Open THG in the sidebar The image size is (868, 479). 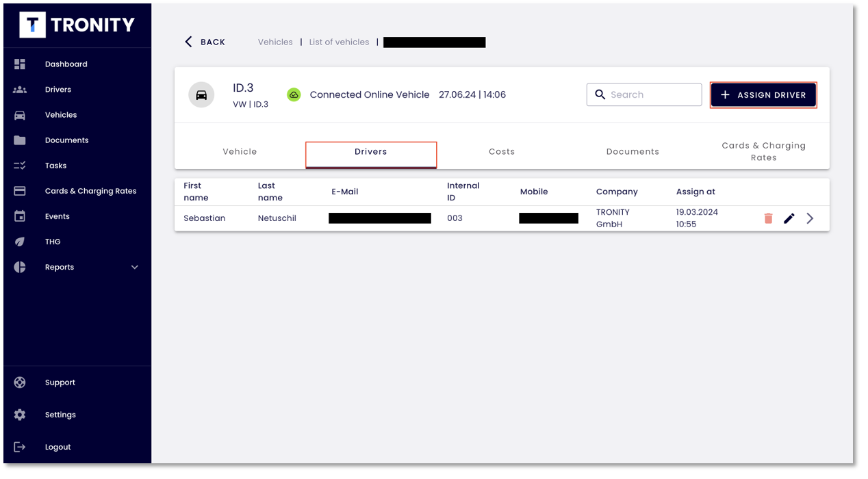click(x=53, y=242)
